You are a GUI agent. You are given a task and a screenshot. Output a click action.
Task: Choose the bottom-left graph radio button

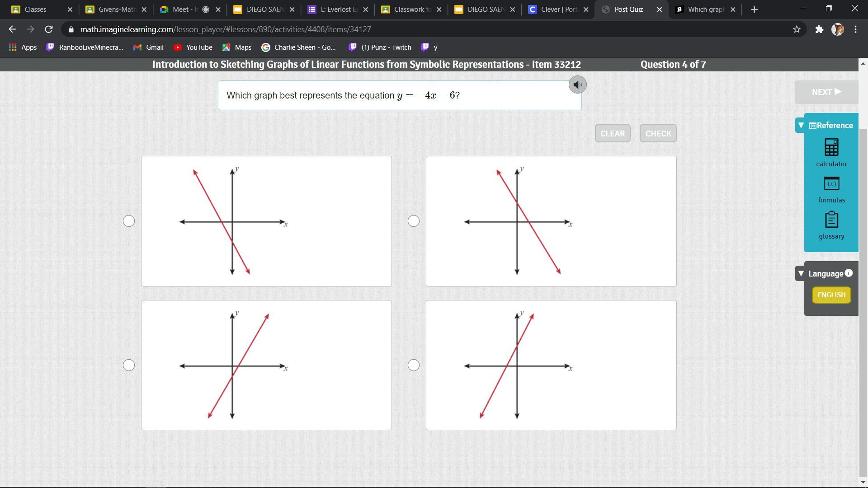129,365
